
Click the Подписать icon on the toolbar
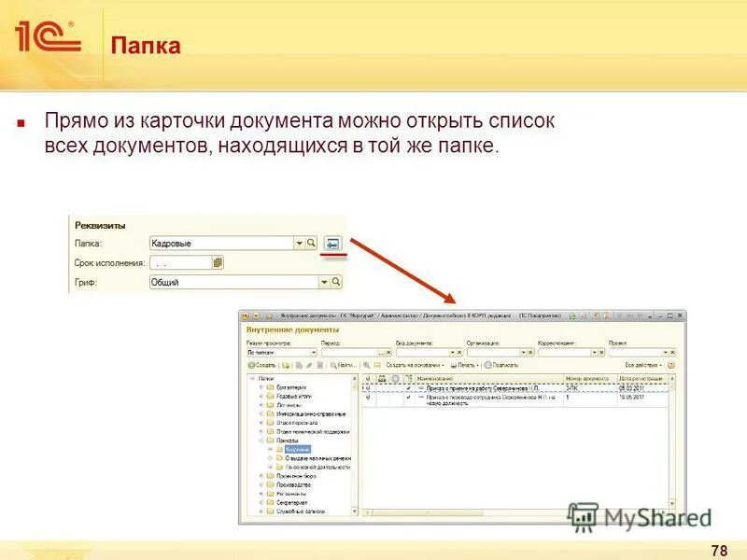click(x=496, y=365)
